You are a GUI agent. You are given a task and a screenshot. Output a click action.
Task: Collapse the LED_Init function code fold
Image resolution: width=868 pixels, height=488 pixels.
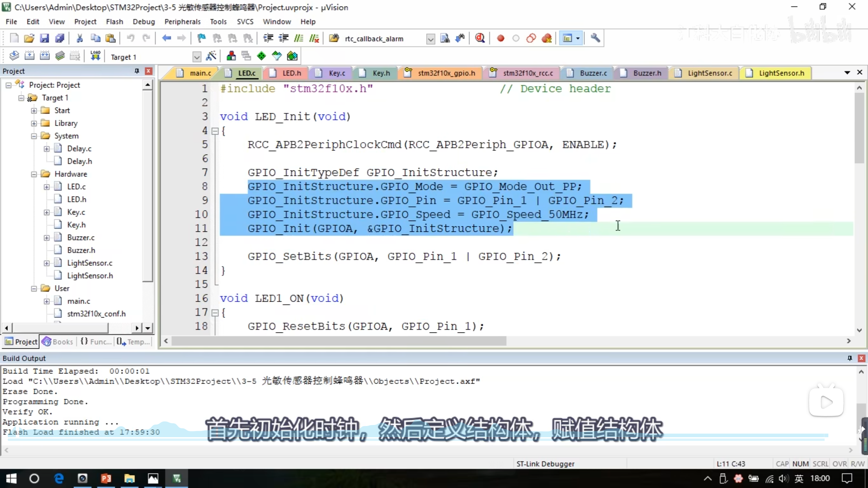[x=215, y=131]
